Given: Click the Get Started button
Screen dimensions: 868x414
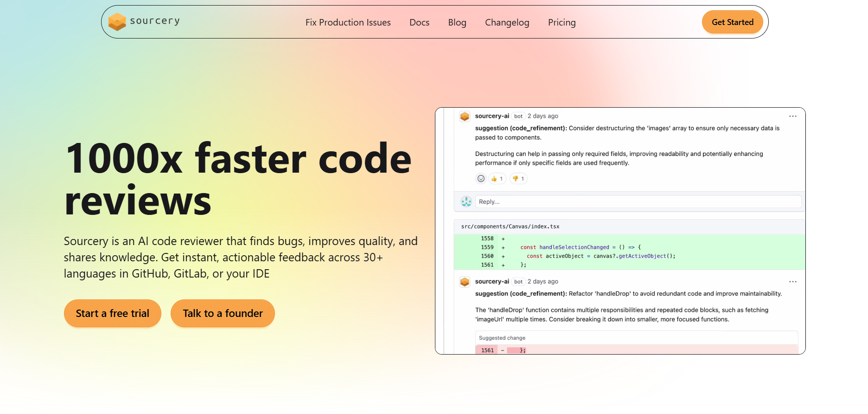Looking at the screenshot, I should [733, 22].
